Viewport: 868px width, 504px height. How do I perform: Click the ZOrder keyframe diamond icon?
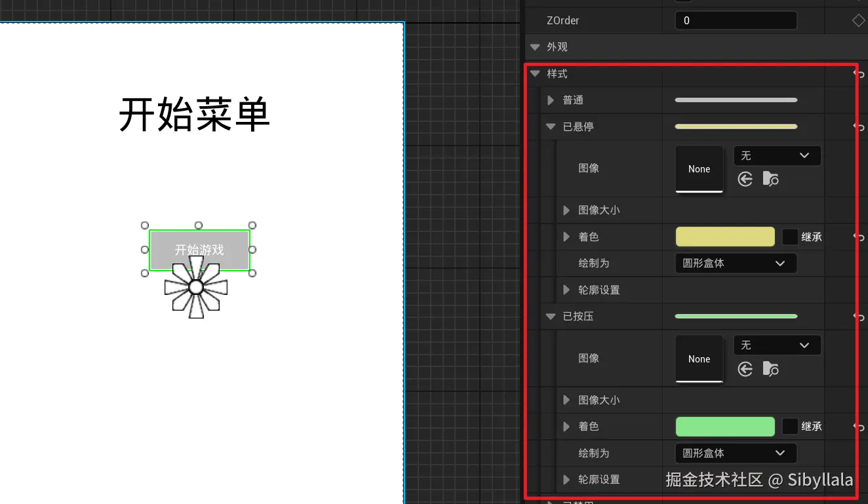(x=858, y=20)
